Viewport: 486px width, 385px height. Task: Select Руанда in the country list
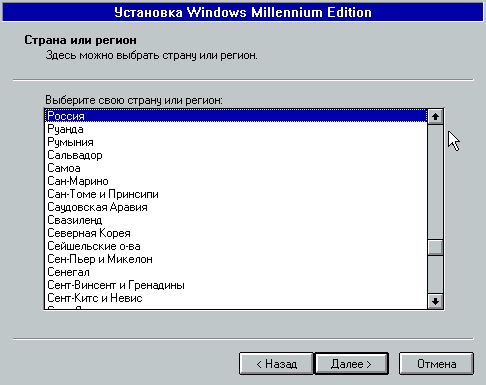point(236,129)
